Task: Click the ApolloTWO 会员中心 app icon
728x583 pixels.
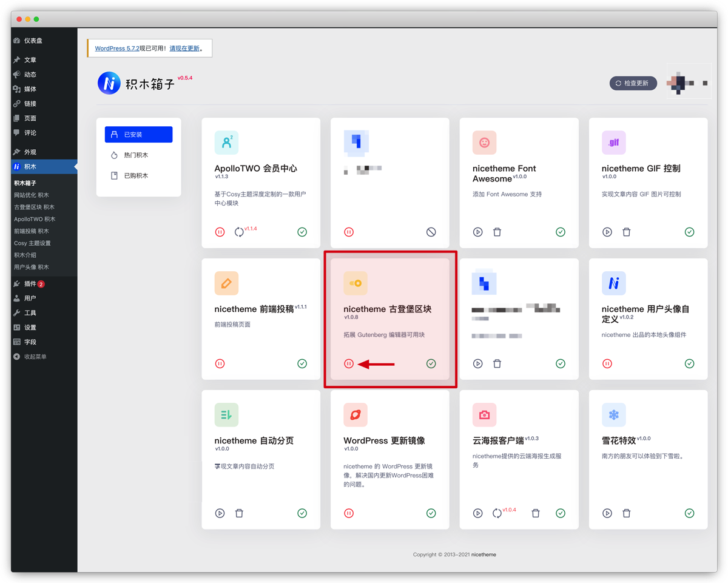Action: pos(226,143)
